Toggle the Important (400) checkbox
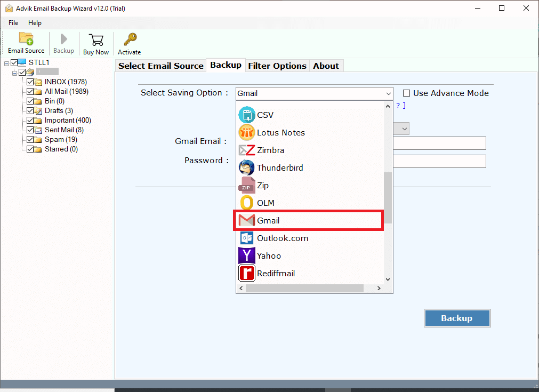Viewport: 539px width, 392px height. tap(30, 121)
